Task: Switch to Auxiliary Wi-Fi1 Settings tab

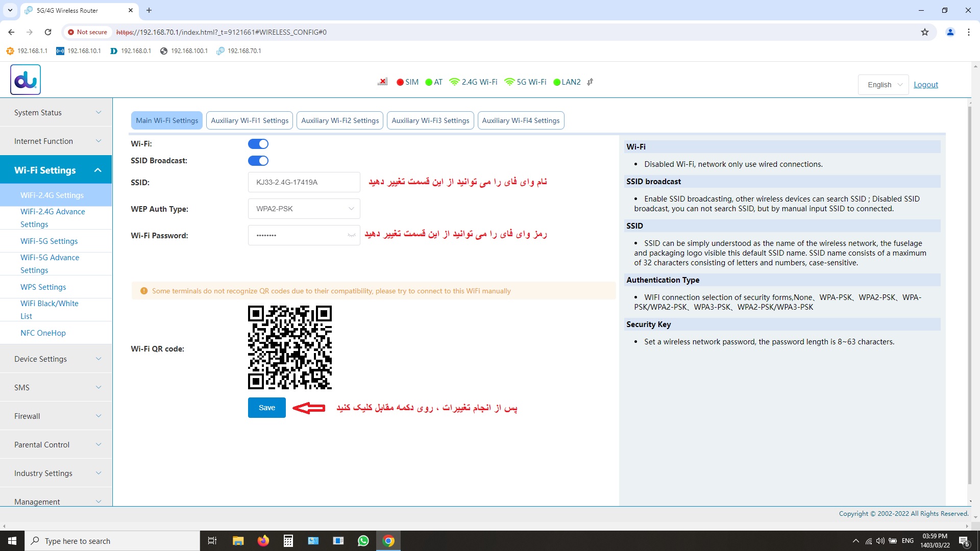Action: pyautogui.click(x=250, y=120)
